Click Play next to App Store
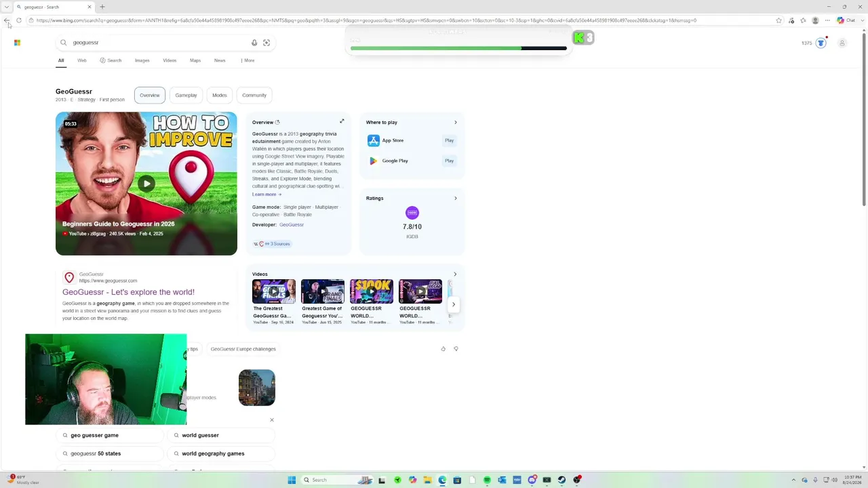This screenshot has width=868, height=488. 449,140
